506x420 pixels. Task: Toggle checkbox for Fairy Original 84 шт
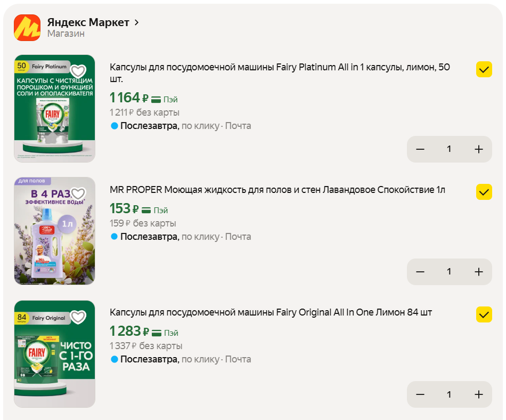[x=484, y=314]
